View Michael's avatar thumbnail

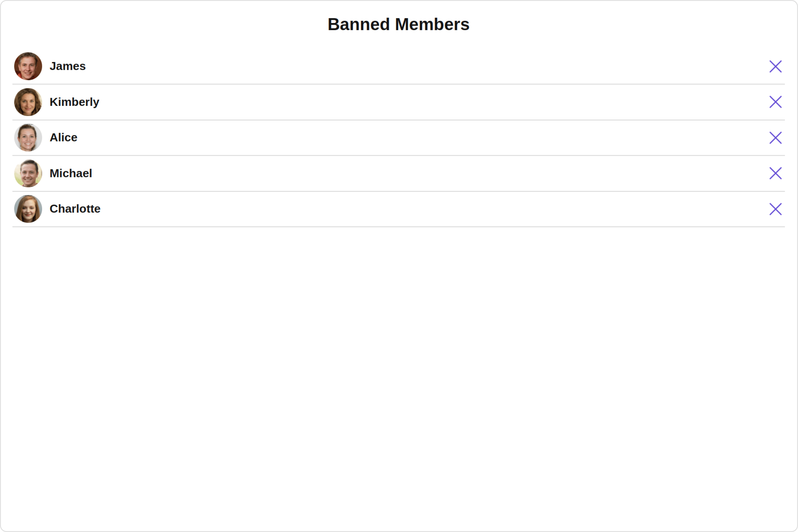[28, 173]
